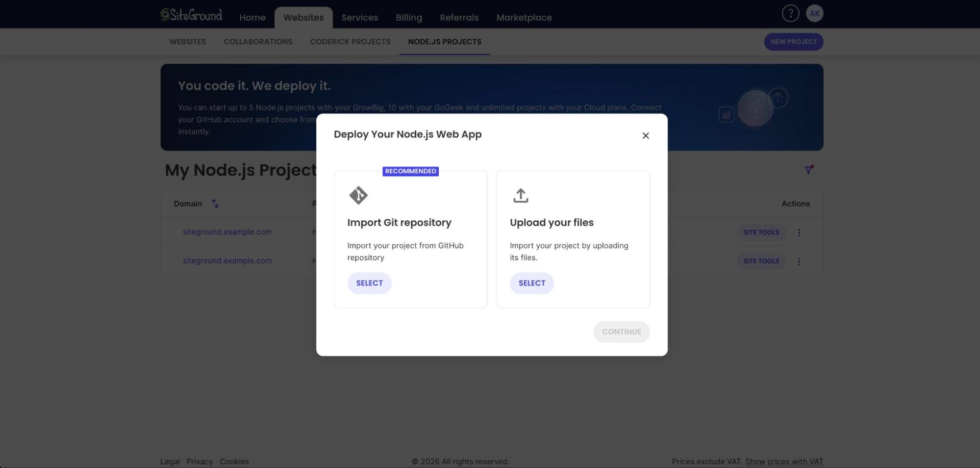Open the first siteground.example.com domain link
The width and height of the screenshot is (980, 468).
(227, 232)
